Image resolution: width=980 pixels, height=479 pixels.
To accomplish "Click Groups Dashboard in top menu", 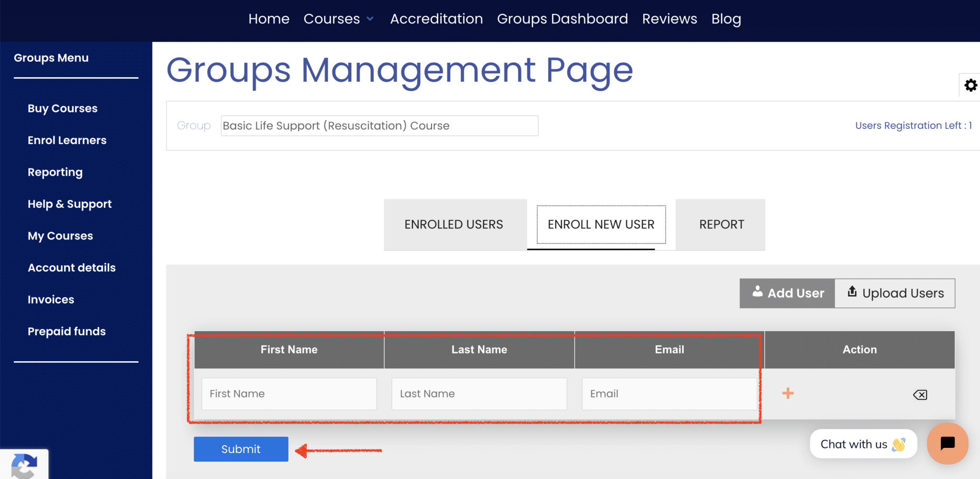I will point(562,19).
